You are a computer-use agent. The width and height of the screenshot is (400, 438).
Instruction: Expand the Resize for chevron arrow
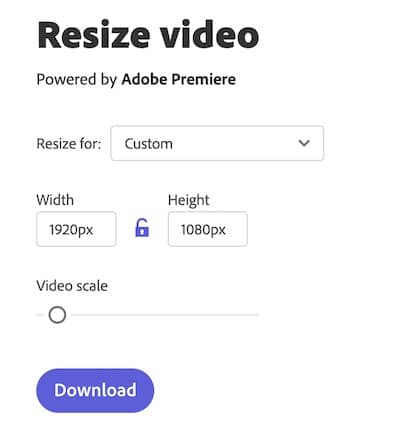click(x=304, y=143)
